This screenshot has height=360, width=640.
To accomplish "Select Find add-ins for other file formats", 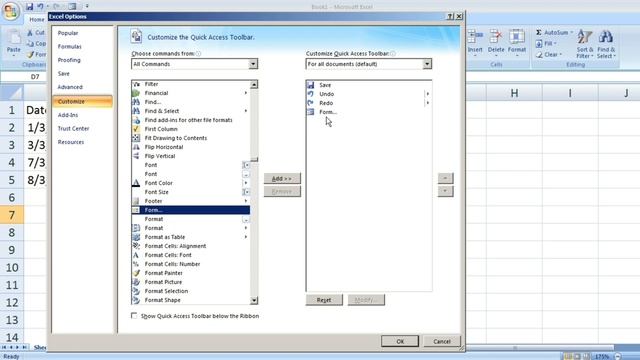I will (189, 120).
